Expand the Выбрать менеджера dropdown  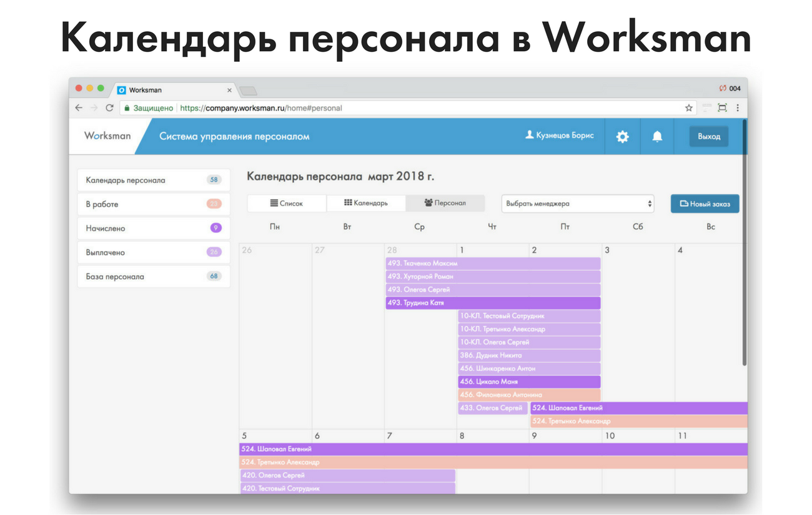point(578,204)
